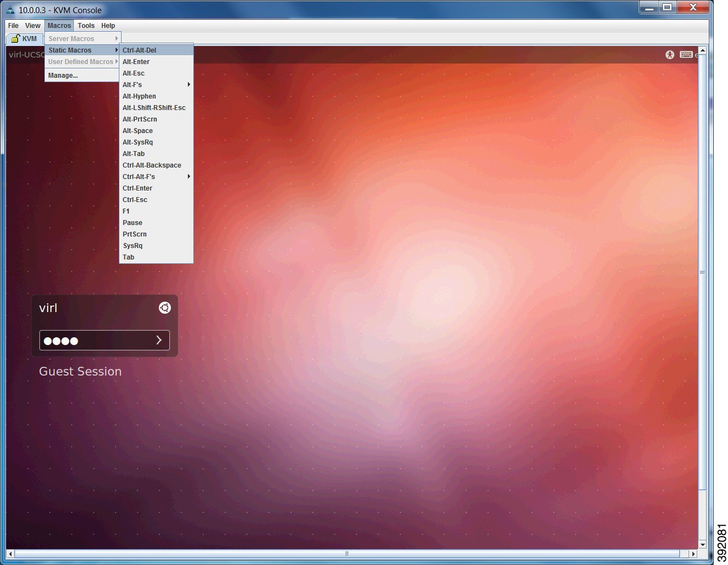Image resolution: width=728 pixels, height=565 pixels.
Task: Open the Manage... macros dialog
Action: tap(62, 75)
